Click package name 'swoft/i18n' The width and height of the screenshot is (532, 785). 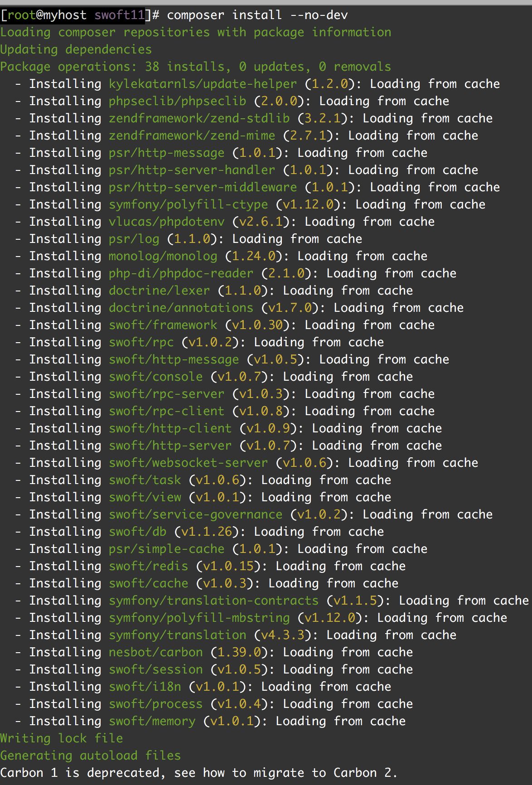pos(145,687)
